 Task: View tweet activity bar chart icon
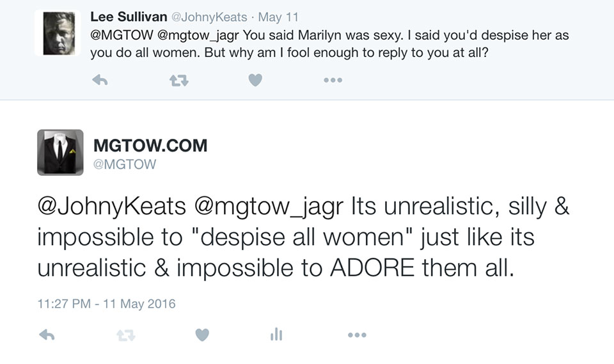tap(276, 335)
